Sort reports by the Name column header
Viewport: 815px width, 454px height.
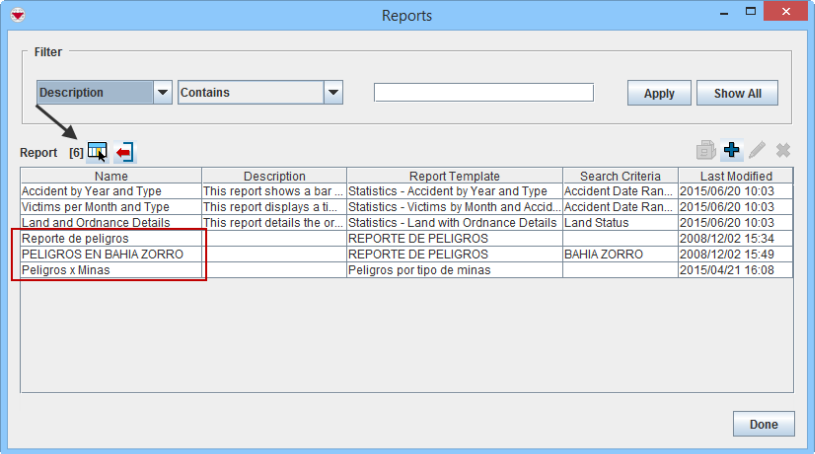point(110,176)
